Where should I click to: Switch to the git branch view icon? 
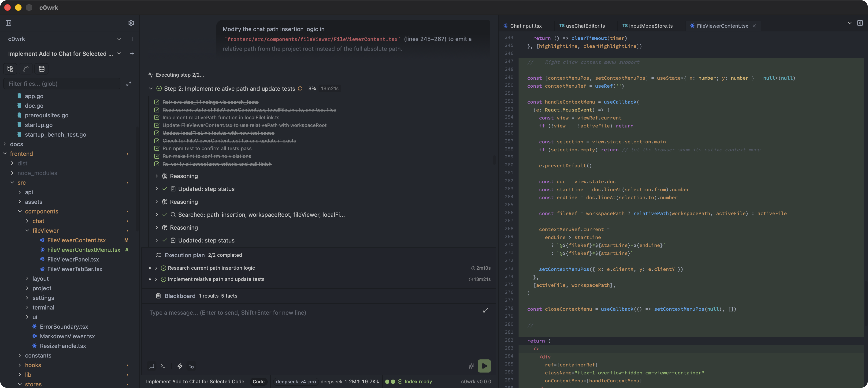point(26,69)
